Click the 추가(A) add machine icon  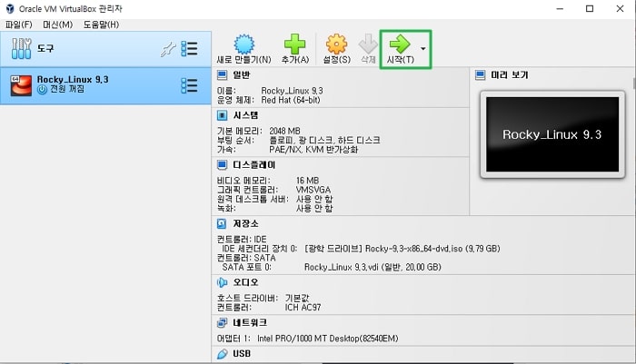click(295, 44)
